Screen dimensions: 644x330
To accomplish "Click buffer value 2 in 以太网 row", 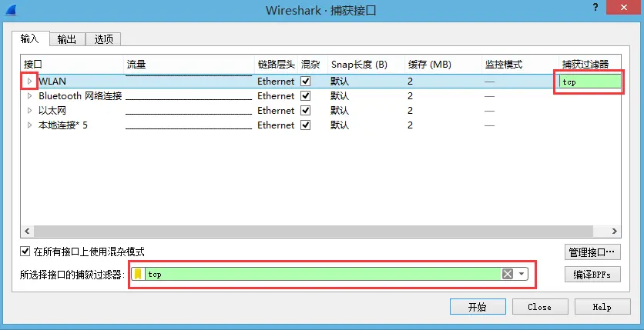I will 411,111.
